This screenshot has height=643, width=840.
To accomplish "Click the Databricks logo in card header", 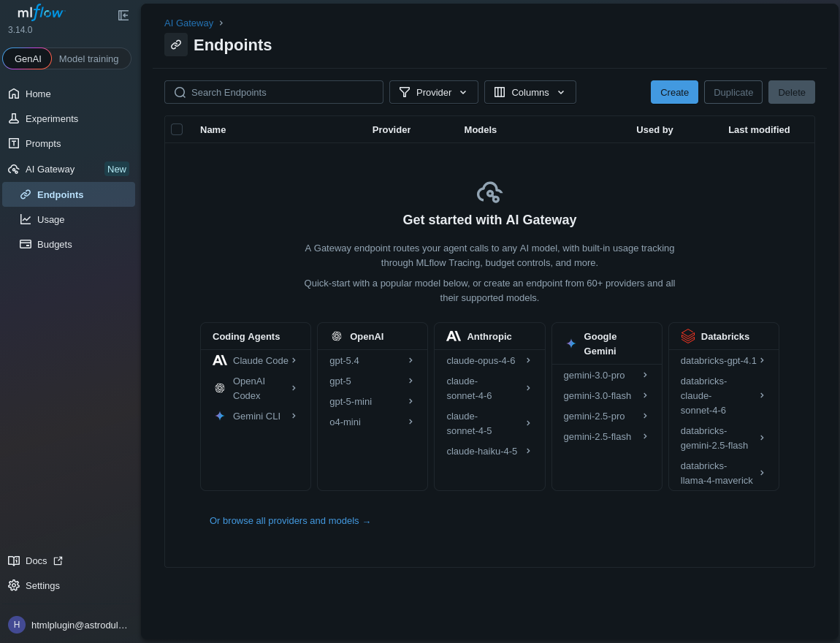I will click(688, 336).
